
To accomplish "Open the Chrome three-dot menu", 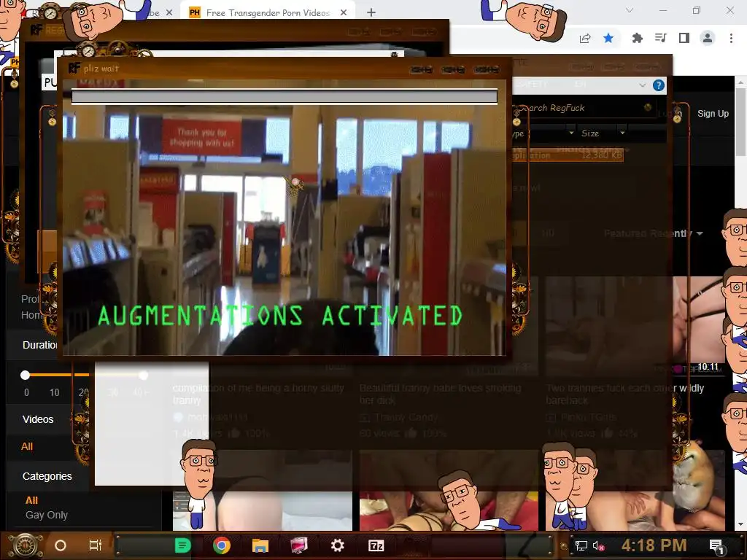I will (731, 38).
